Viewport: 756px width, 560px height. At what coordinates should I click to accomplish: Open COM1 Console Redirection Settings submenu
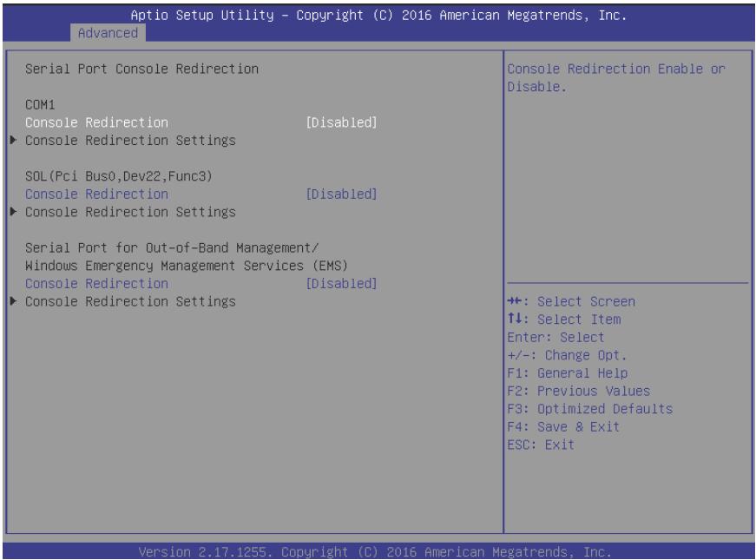(x=131, y=141)
